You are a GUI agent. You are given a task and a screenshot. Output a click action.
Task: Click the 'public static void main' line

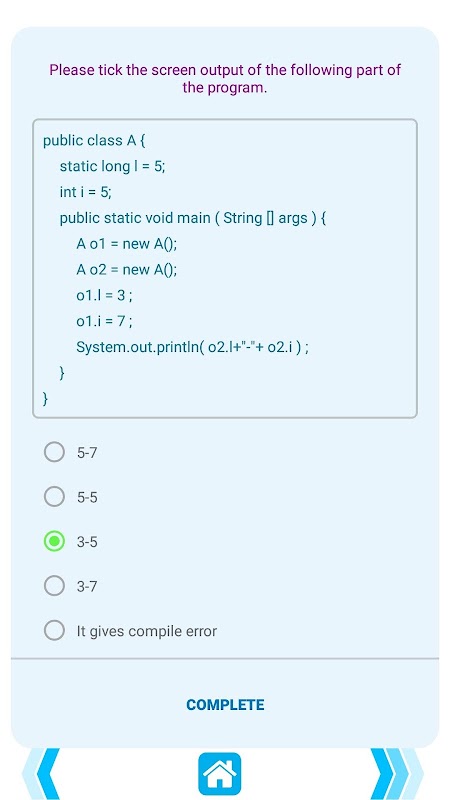193,218
